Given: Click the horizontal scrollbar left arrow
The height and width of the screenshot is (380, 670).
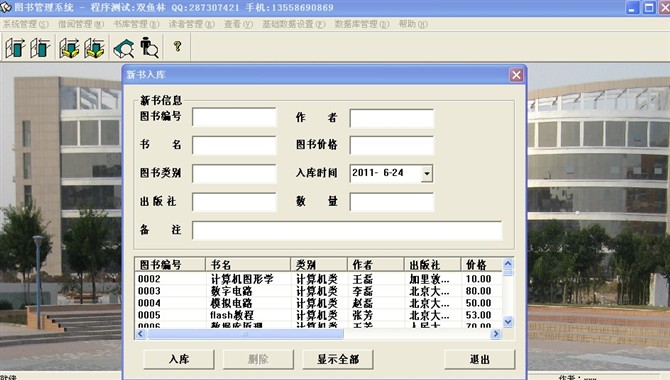Looking at the screenshot, I should (140, 334).
